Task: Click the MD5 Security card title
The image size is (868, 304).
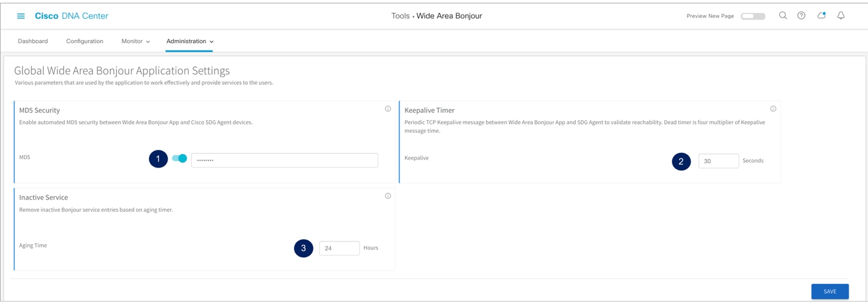Action: click(x=39, y=110)
